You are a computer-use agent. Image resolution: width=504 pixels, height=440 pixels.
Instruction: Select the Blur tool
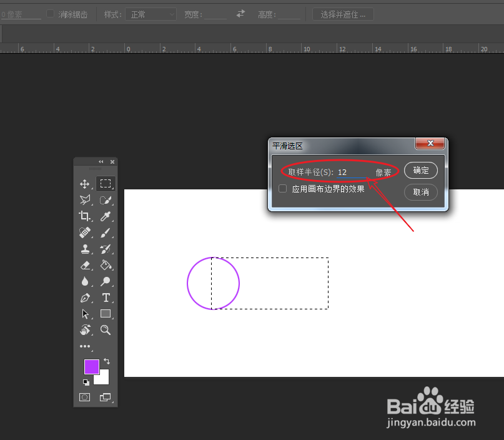pos(85,281)
